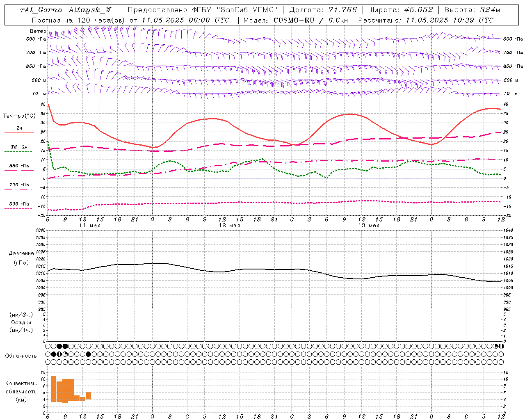This screenshot has width=525, height=420.
Task: Select the Прогноз на 120 часа(ов) text
Action: (79, 20)
